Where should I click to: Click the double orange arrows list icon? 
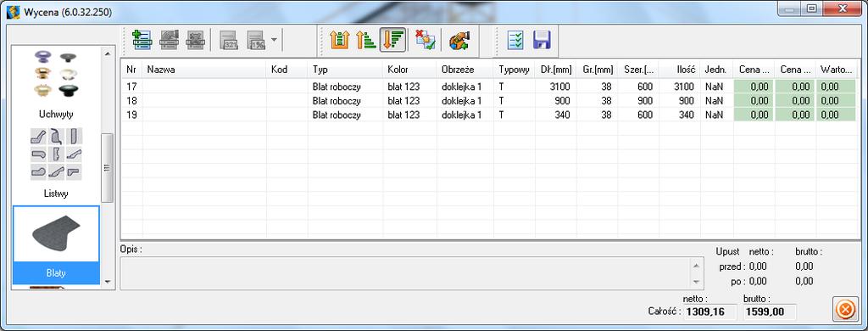click(x=339, y=40)
